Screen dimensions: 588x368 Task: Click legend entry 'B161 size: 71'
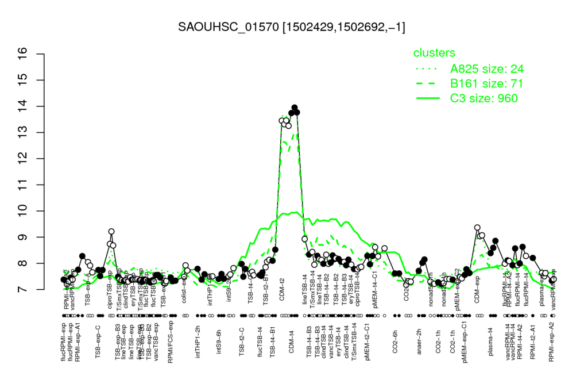[x=486, y=83]
